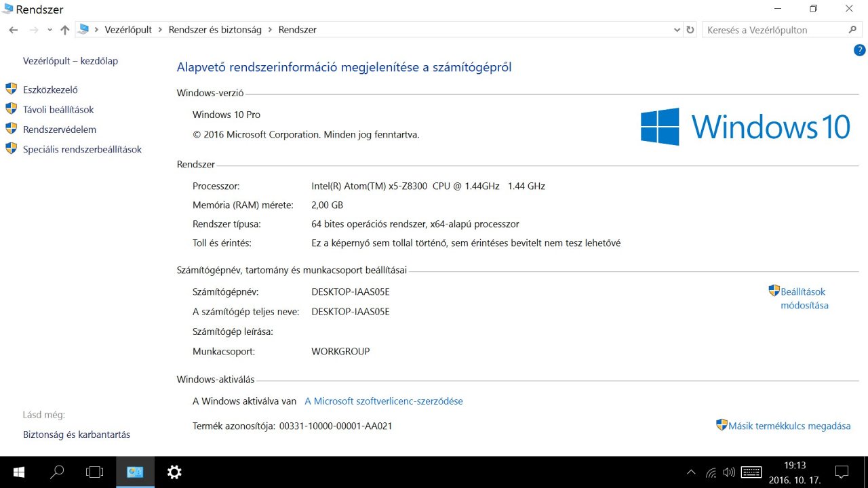
Task: Open network Wi-Fi tray icon
Action: click(711, 472)
